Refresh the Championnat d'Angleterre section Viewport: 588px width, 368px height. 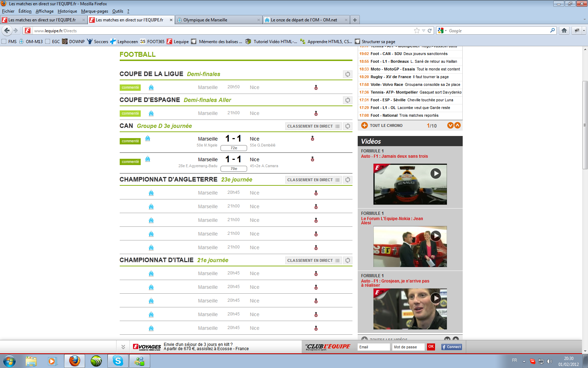tap(348, 180)
